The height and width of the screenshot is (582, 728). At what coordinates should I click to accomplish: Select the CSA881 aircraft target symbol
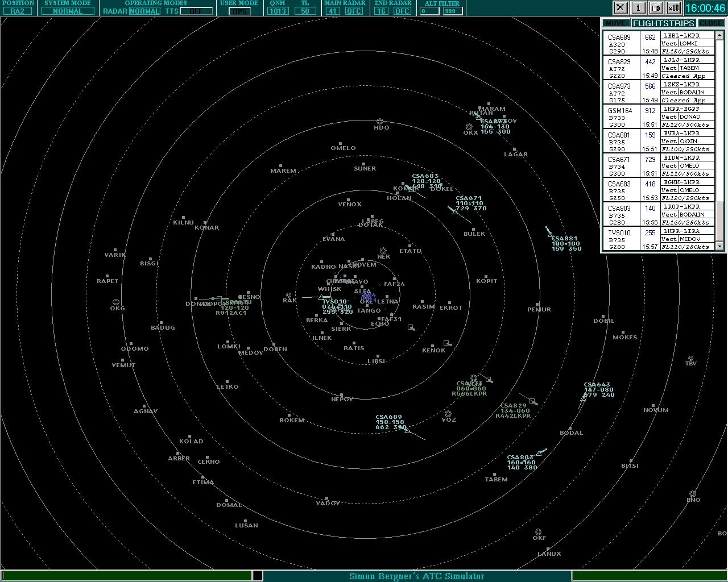(550, 234)
